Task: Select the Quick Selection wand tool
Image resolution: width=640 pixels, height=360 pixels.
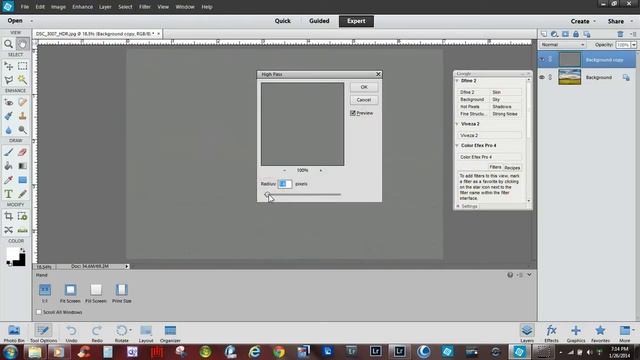Action: [22, 80]
